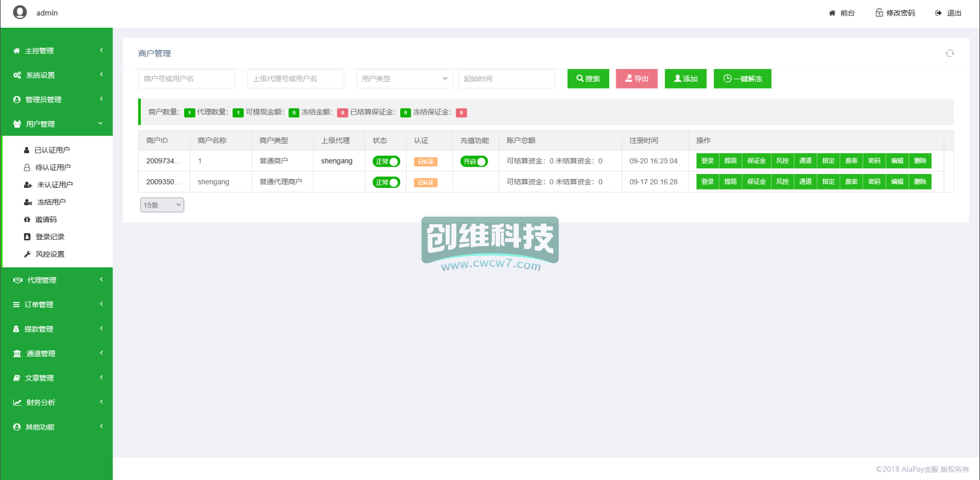This screenshot has height=480, width=980.
Task: Click the 已认证 orange badge in first row
Action: click(426, 162)
